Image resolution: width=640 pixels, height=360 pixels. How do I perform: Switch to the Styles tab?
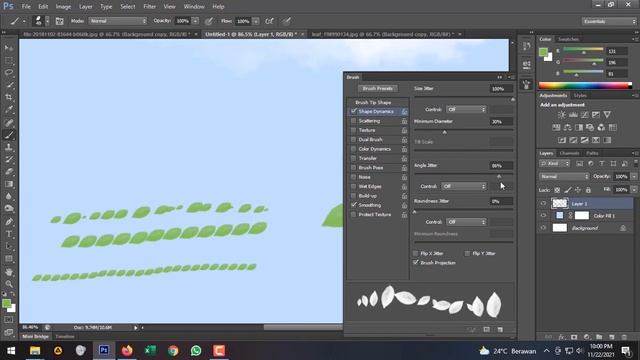580,96
